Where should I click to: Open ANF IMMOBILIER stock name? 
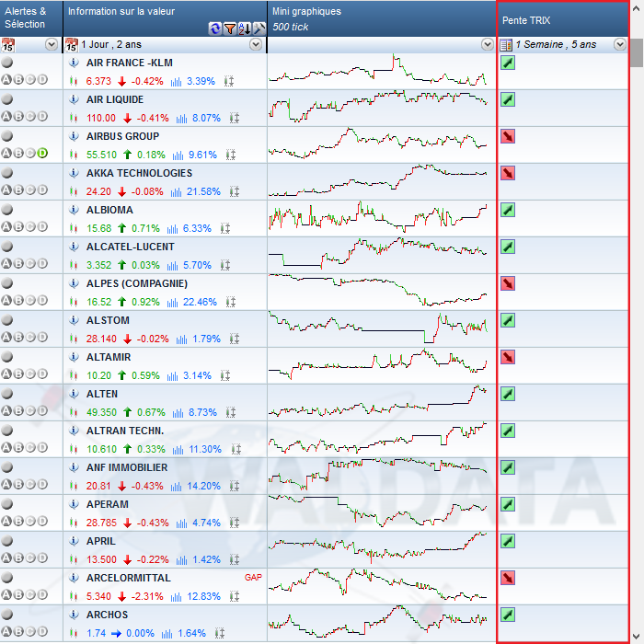tap(127, 467)
